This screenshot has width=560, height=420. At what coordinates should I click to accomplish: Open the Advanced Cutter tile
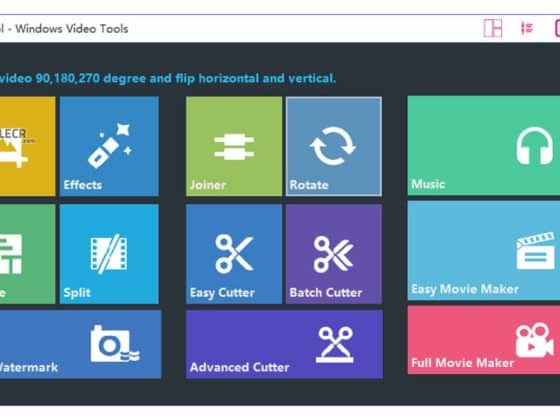(x=284, y=344)
